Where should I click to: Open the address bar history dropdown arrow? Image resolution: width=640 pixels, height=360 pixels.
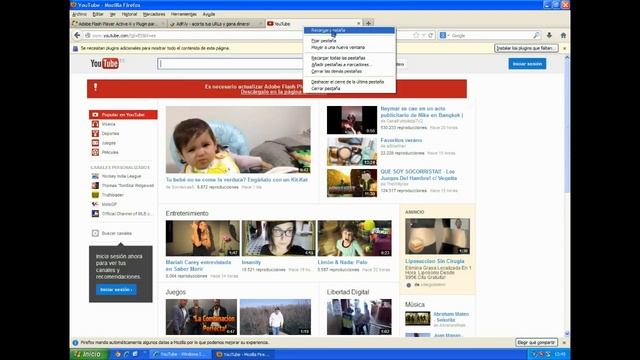pyautogui.click(x=424, y=36)
